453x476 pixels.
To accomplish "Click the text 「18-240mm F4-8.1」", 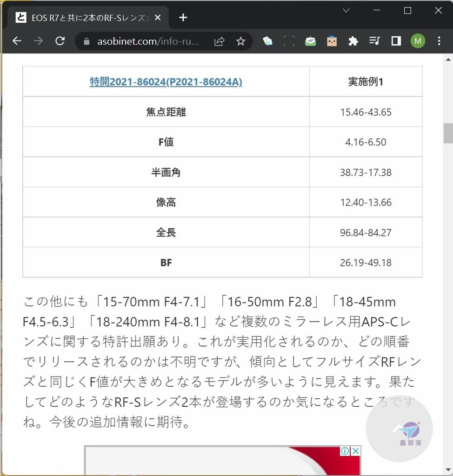I will click(147, 322).
